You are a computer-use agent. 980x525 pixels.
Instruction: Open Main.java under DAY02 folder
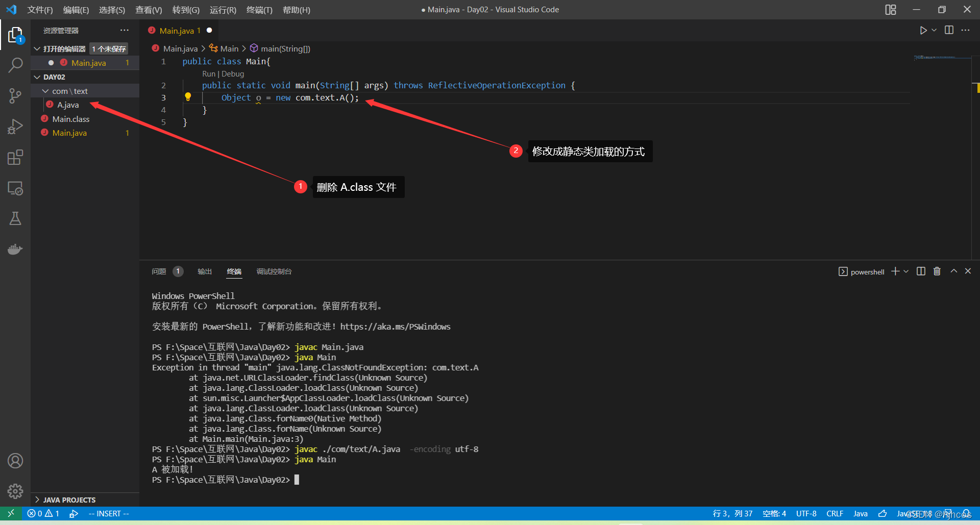click(69, 133)
